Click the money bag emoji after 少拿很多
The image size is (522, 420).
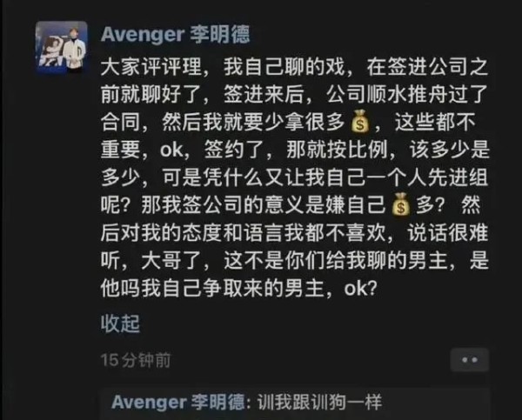click(360, 122)
